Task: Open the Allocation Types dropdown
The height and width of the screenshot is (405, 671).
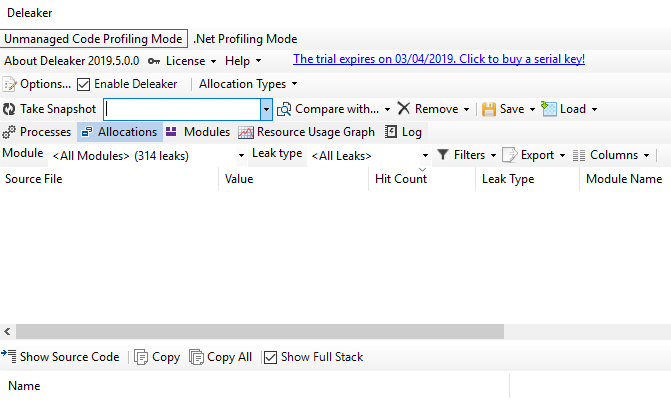Action: (x=248, y=84)
